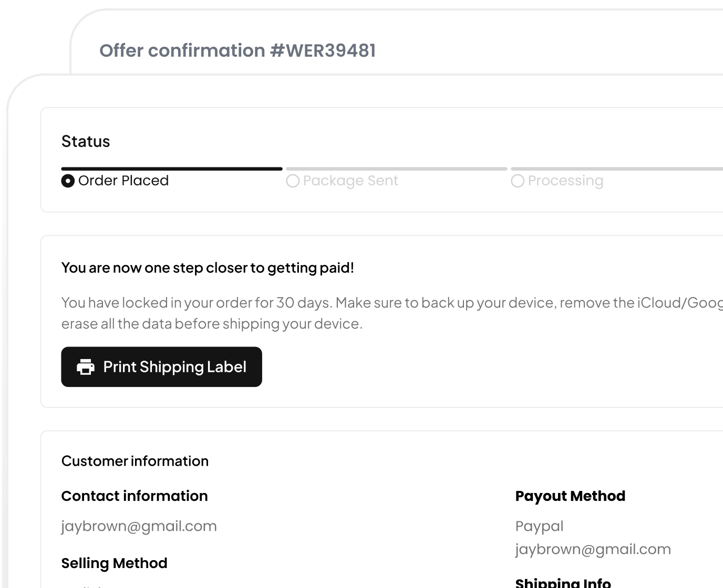This screenshot has height=588, width=723.
Task: Click the Package Sent progress bar segment
Action: pyautogui.click(x=397, y=169)
